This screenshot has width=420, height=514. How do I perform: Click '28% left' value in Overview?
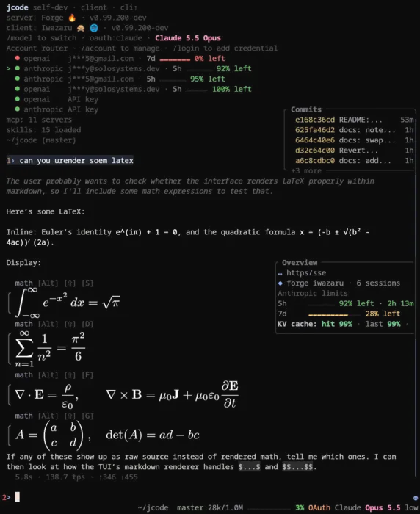click(x=383, y=314)
